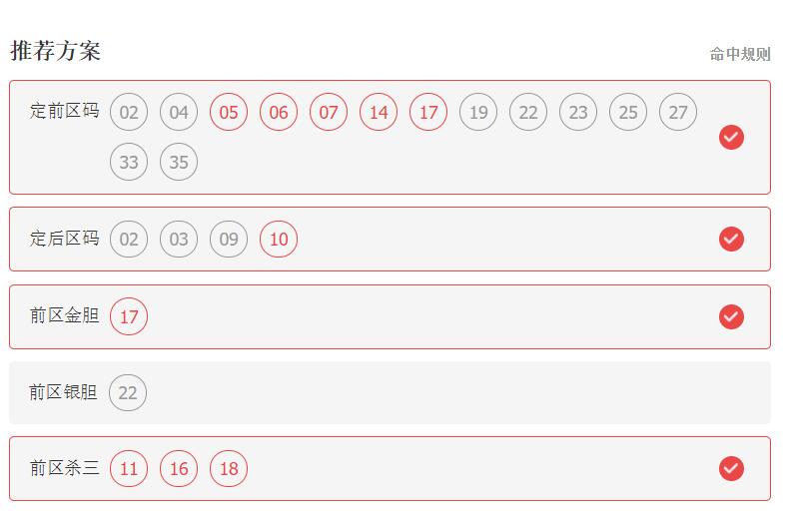Click the red checkmark in 定前区码 row
This screenshot has width=790, height=532.
click(x=731, y=137)
